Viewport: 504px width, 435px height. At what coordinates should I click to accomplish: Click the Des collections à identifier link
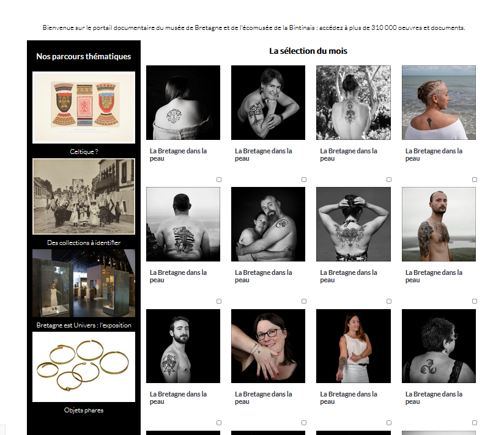pos(84,243)
